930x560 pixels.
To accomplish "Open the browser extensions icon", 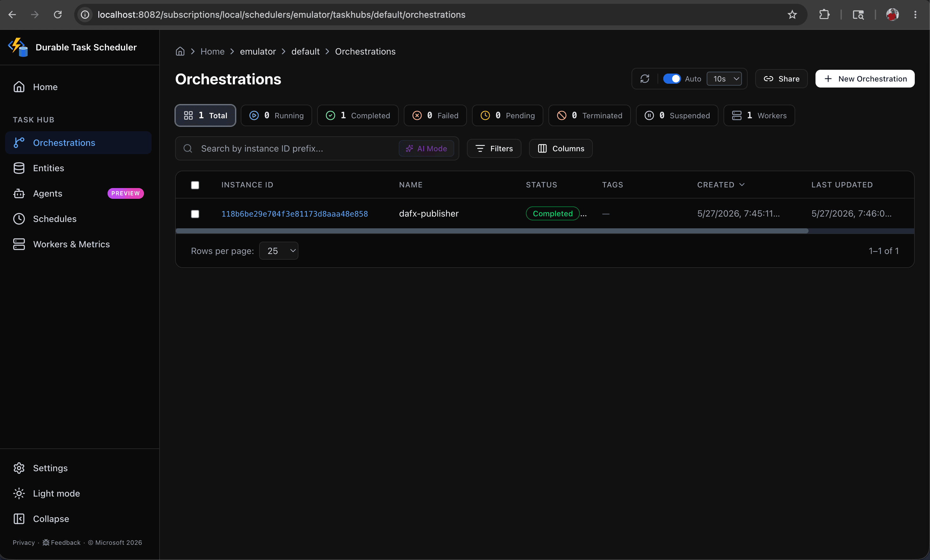I will (x=824, y=15).
